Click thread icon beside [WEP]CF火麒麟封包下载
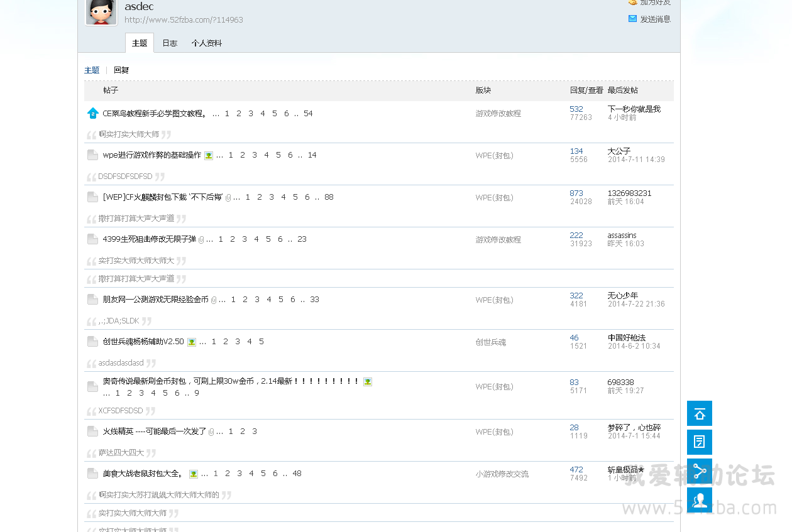Viewport: 792px width, 532px height. (92, 197)
